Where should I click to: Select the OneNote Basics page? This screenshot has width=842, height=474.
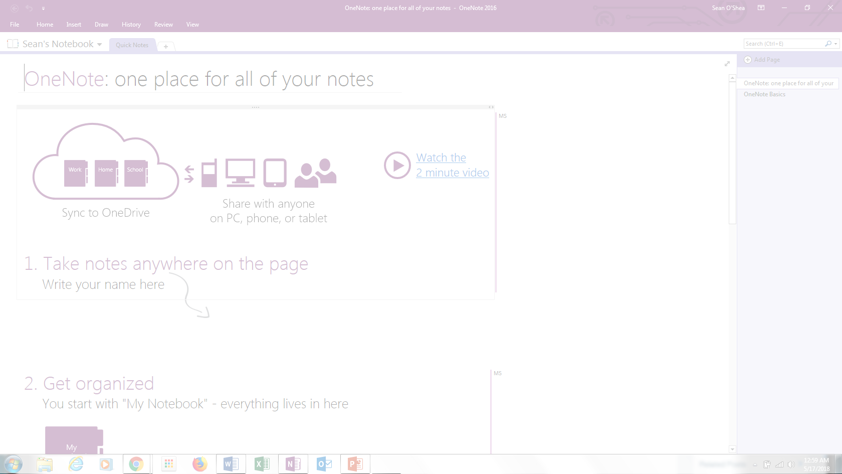coord(764,94)
